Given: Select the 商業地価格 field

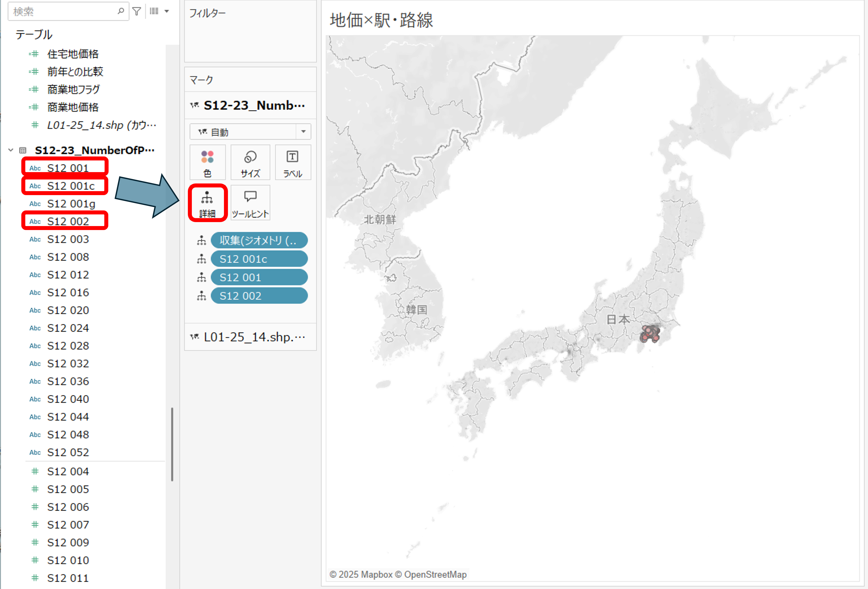Looking at the screenshot, I should 73,108.
